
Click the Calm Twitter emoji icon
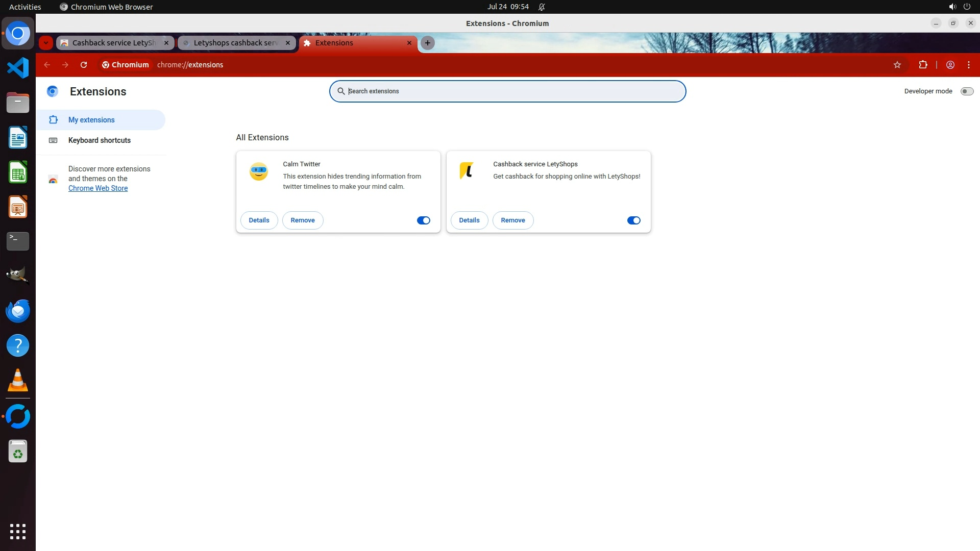tap(259, 171)
